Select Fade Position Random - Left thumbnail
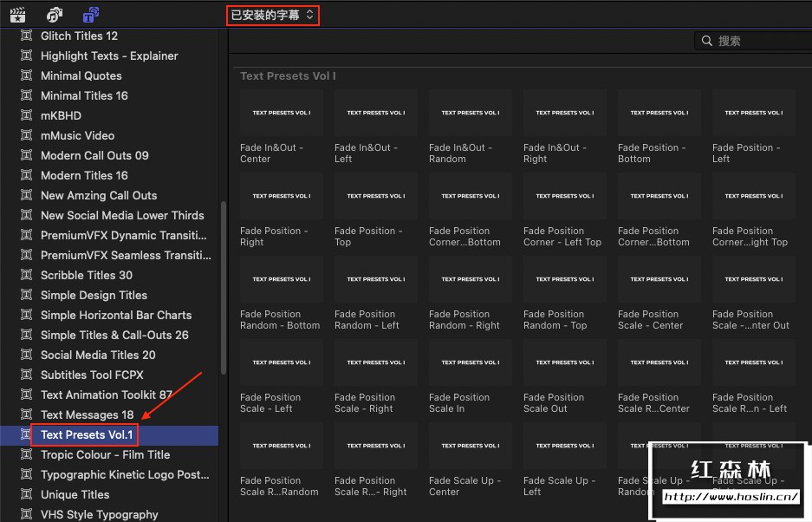Viewport: 812px width, 522px height. click(x=376, y=279)
